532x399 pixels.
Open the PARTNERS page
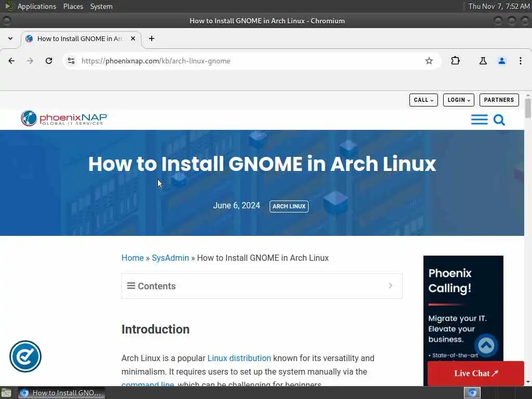499,100
